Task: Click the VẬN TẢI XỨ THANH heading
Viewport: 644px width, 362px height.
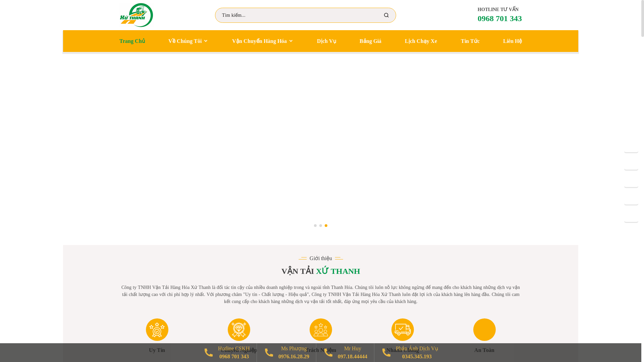Action: click(x=321, y=271)
